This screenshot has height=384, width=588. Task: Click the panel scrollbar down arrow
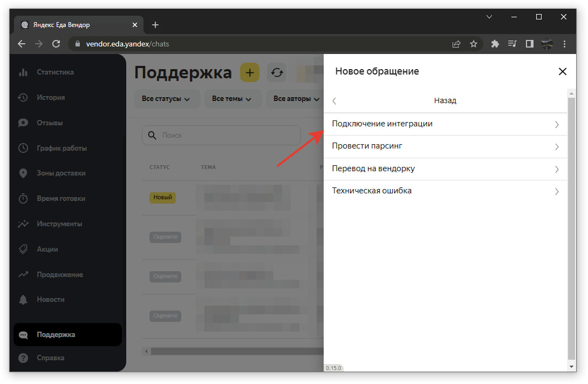pyautogui.click(x=571, y=367)
